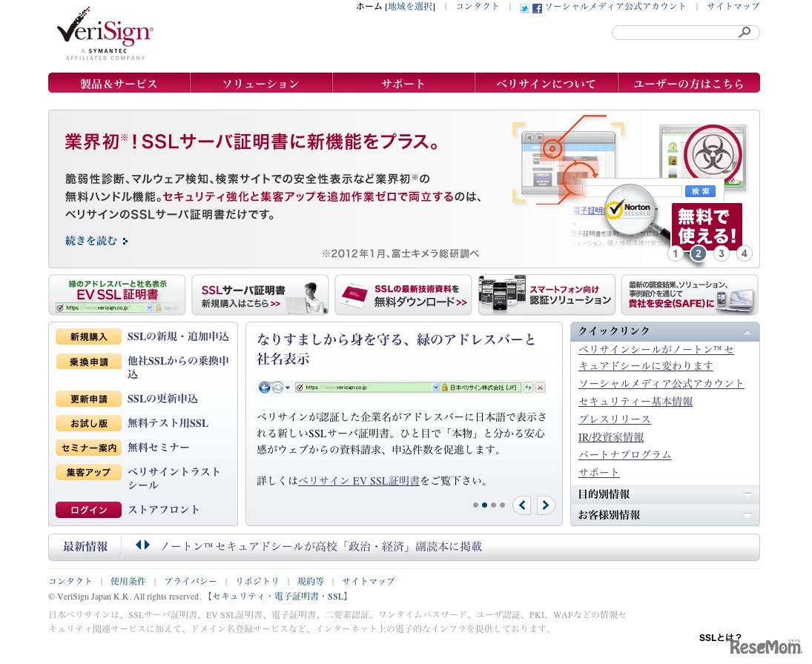Open SSLの更新申込 link
812x664 pixels.
point(162,399)
